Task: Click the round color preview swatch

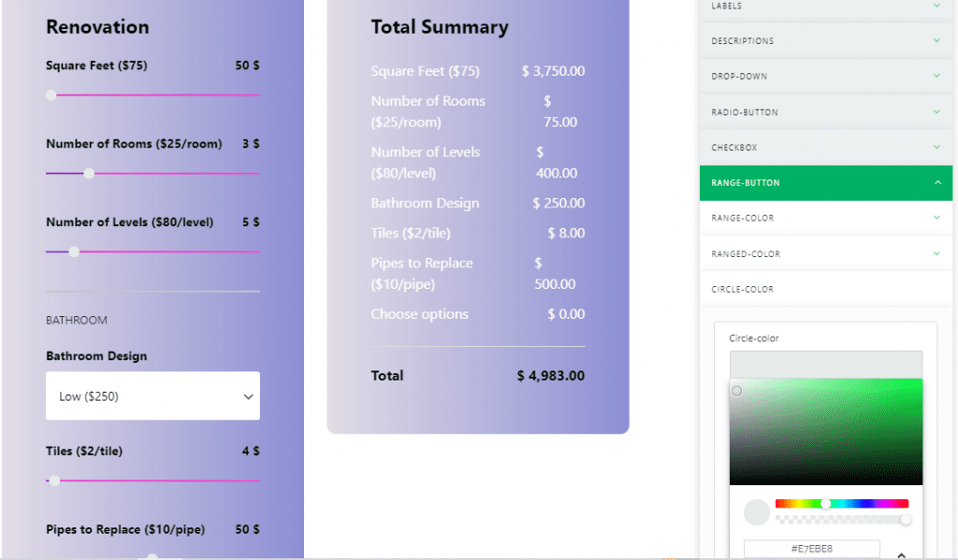Action: tap(756, 512)
